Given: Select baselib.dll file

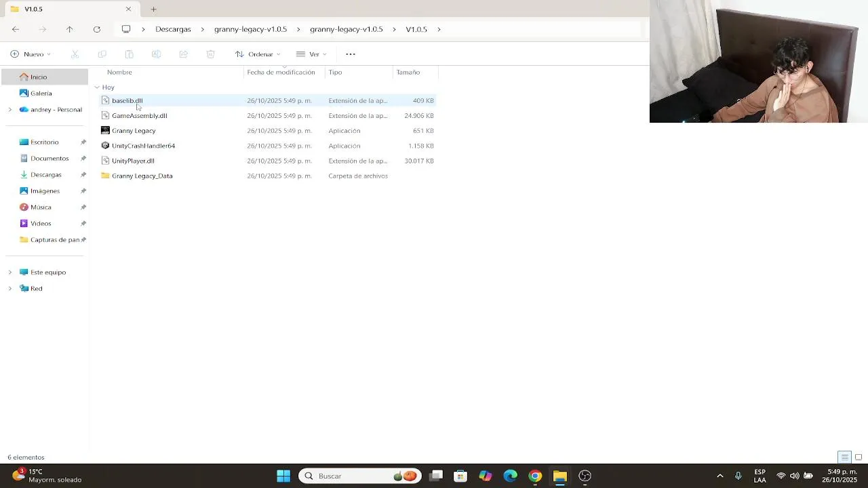Looking at the screenshot, I should pos(127,101).
